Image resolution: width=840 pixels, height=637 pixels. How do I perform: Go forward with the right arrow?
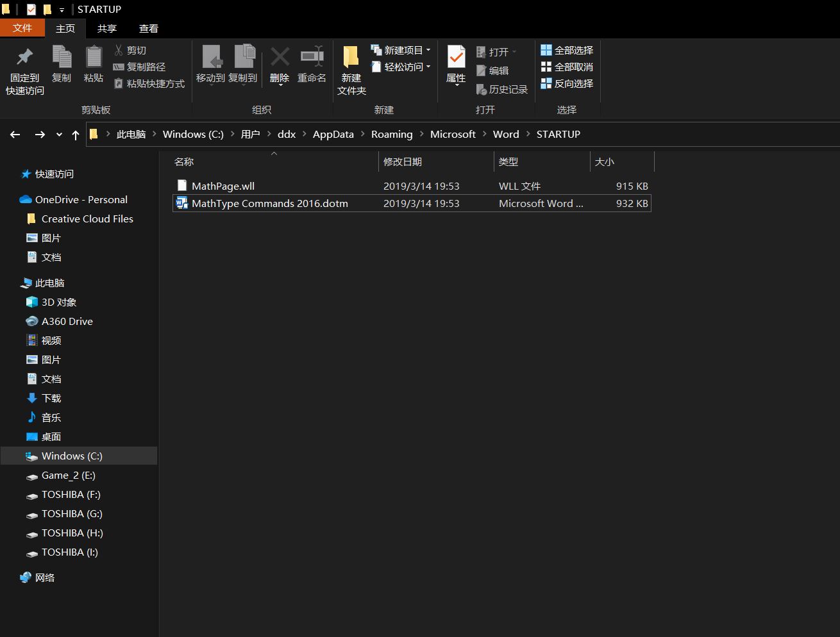click(40, 135)
